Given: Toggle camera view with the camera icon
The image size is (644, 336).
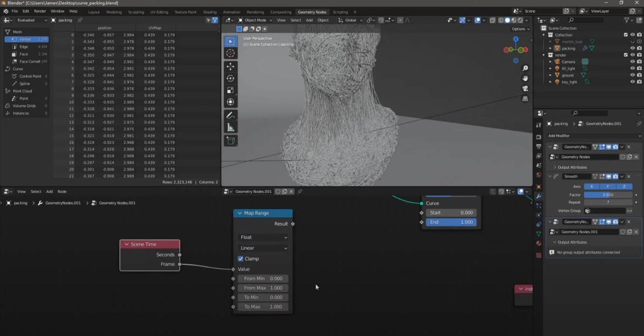Looking at the screenshot, I should [x=525, y=89].
